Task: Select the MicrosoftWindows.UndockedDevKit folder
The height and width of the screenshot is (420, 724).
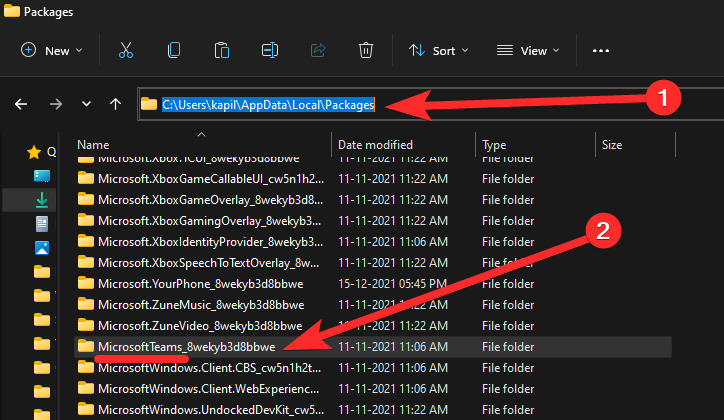Action: click(x=211, y=410)
